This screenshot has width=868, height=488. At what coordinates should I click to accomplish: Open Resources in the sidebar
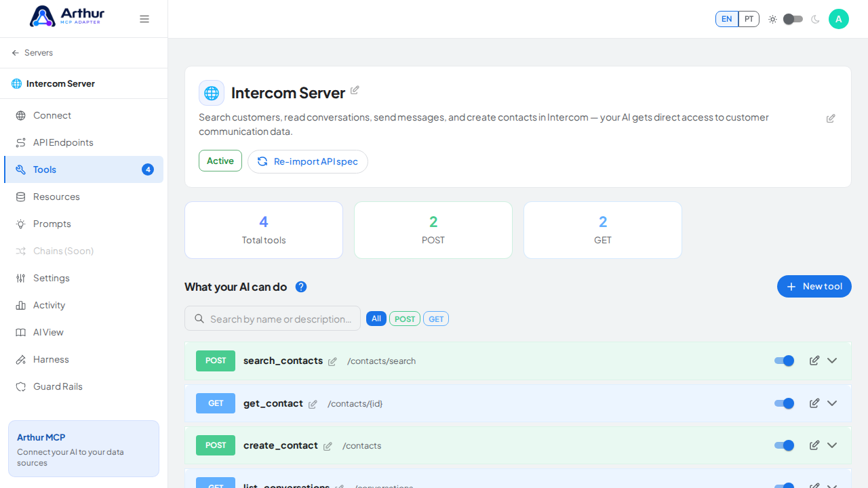pos(84,197)
